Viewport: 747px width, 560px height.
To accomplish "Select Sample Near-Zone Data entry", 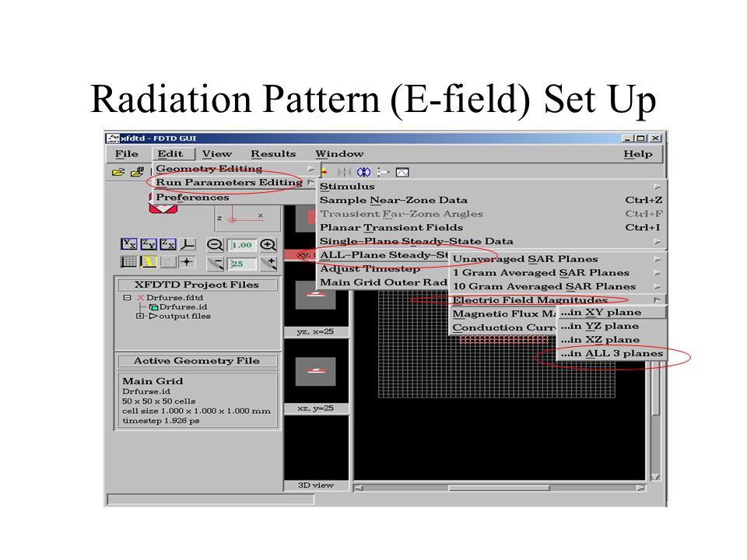I will tap(491, 200).
